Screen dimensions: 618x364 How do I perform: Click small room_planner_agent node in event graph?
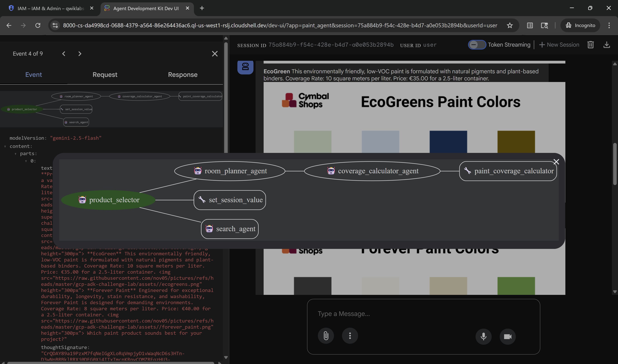76,96
